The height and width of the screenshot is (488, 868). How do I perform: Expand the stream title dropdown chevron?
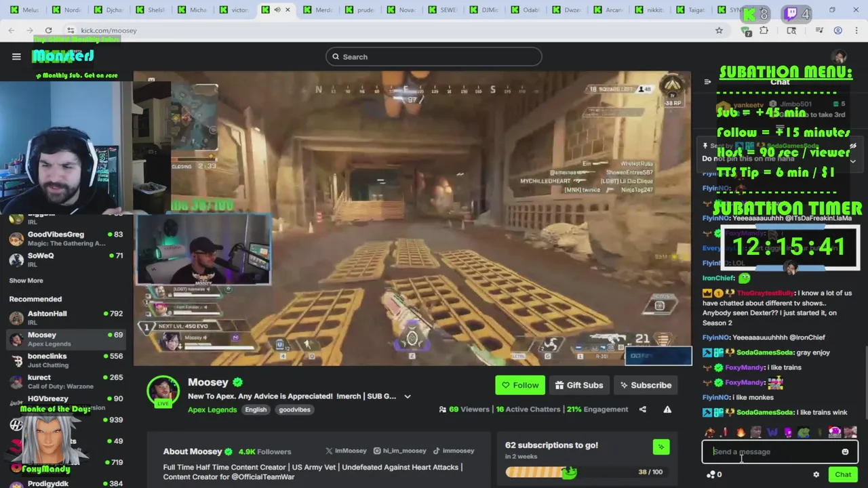(x=408, y=396)
